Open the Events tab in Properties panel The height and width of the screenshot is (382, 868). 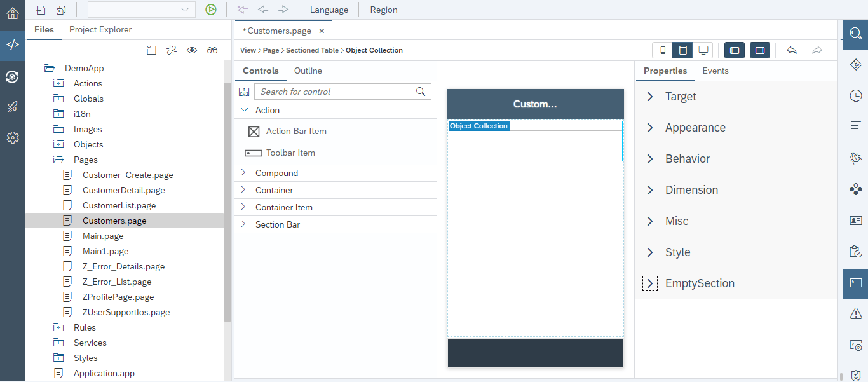[715, 71]
